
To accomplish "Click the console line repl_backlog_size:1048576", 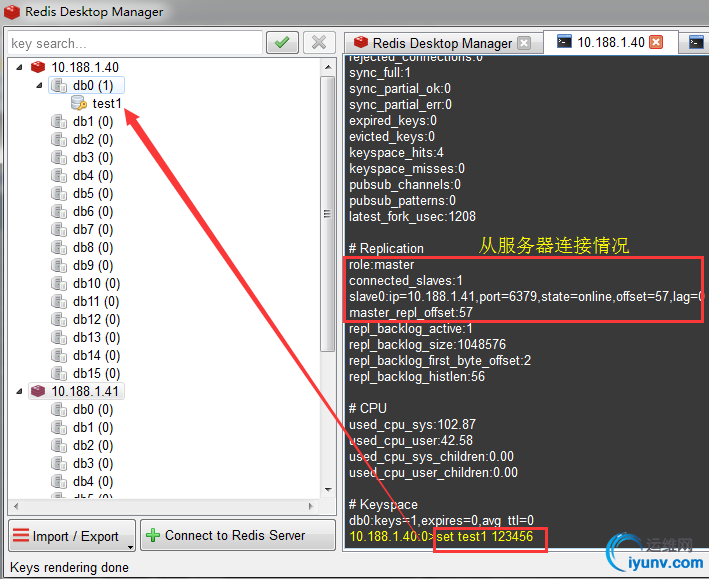I will click(x=427, y=345).
